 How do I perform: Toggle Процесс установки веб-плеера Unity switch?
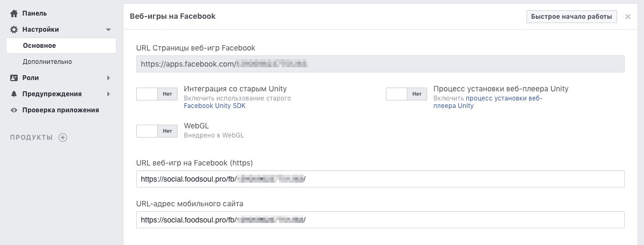pos(406,94)
